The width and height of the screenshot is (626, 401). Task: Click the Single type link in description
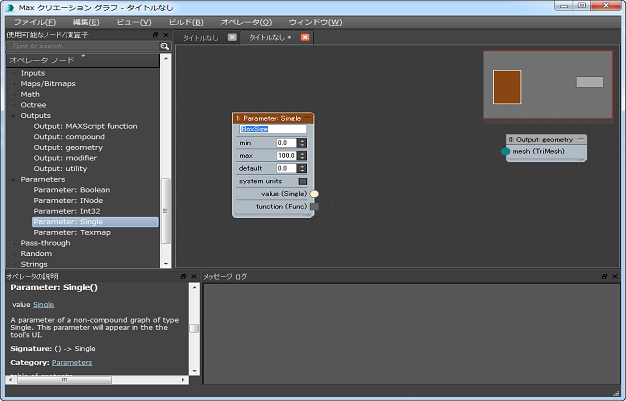point(44,303)
